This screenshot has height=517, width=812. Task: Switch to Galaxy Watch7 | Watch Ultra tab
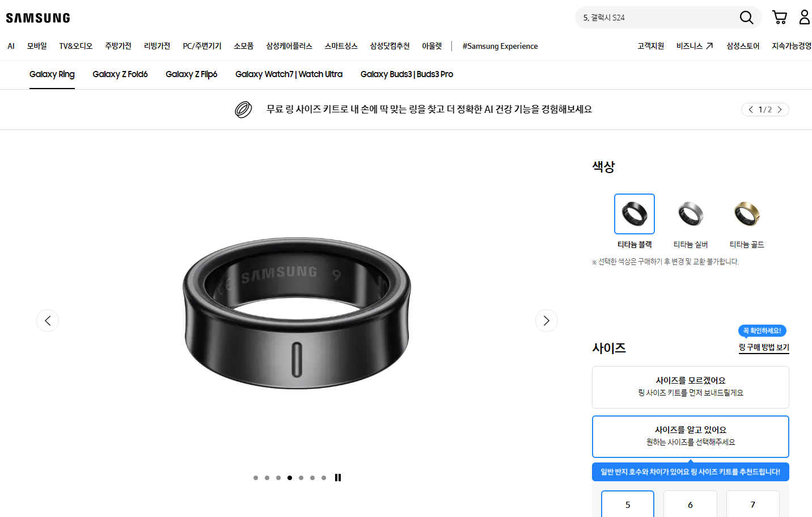(x=289, y=74)
